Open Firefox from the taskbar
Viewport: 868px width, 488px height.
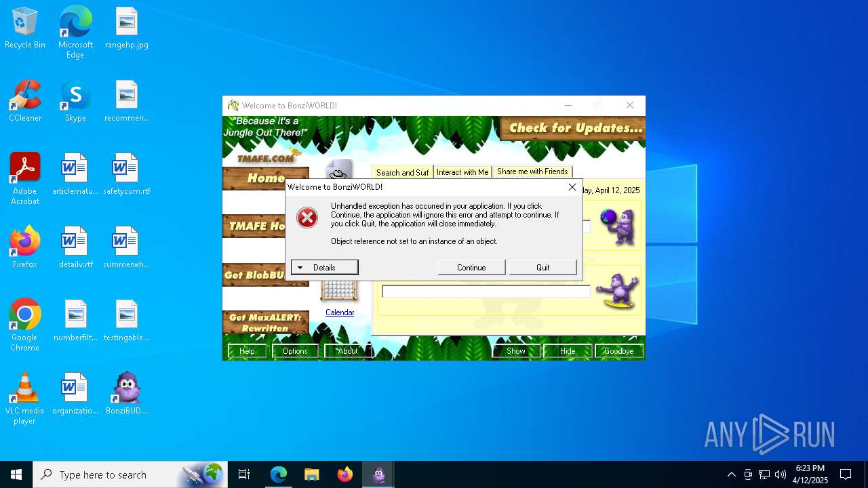coord(345,474)
